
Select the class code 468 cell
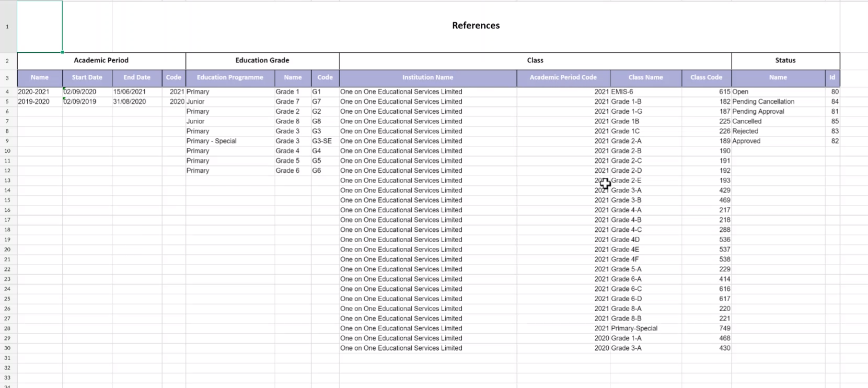coord(707,338)
